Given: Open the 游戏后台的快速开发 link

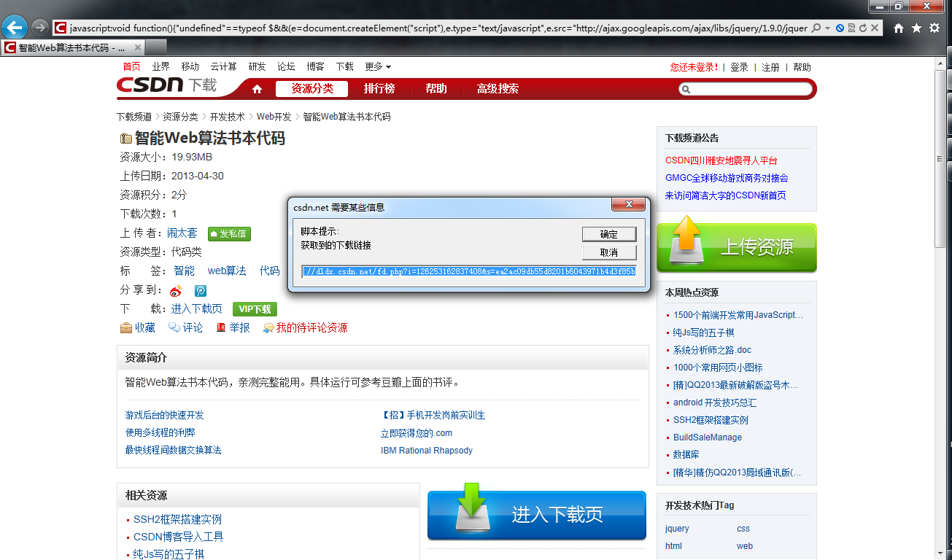Looking at the screenshot, I should coord(165,415).
